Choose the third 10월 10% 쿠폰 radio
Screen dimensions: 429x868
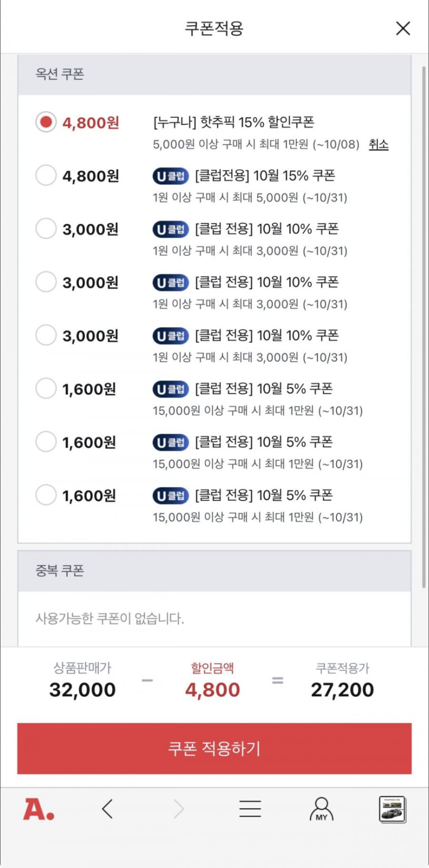click(46, 335)
